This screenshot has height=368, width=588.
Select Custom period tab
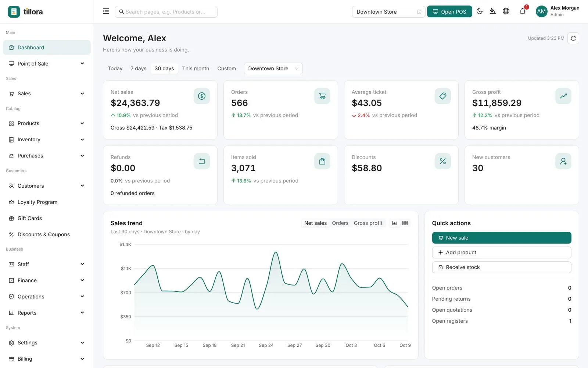[x=227, y=68]
